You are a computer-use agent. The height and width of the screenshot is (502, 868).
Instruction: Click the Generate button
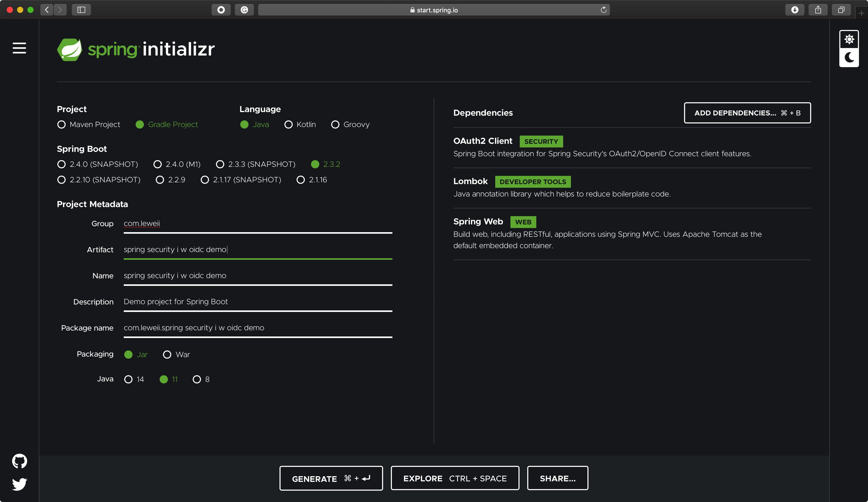tap(331, 478)
